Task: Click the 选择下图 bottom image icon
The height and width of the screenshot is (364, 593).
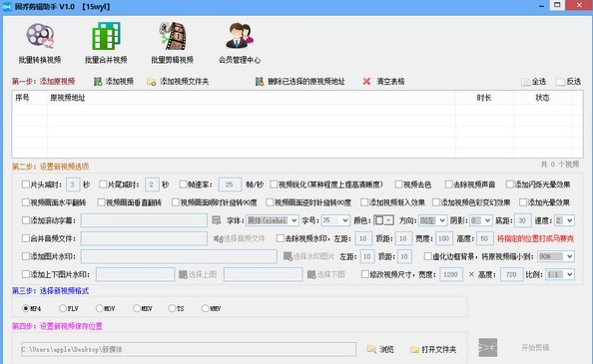Action: (311, 274)
